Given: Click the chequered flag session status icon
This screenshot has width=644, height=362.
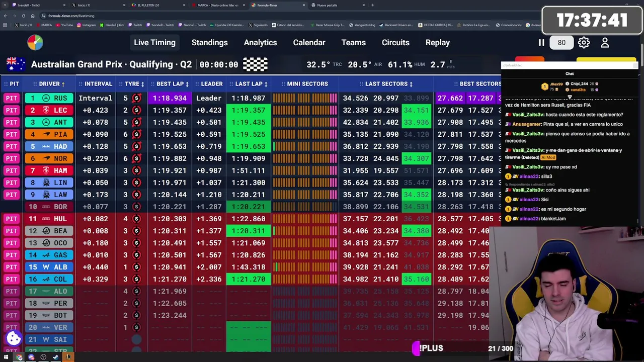Looking at the screenshot, I should click(x=255, y=64).
